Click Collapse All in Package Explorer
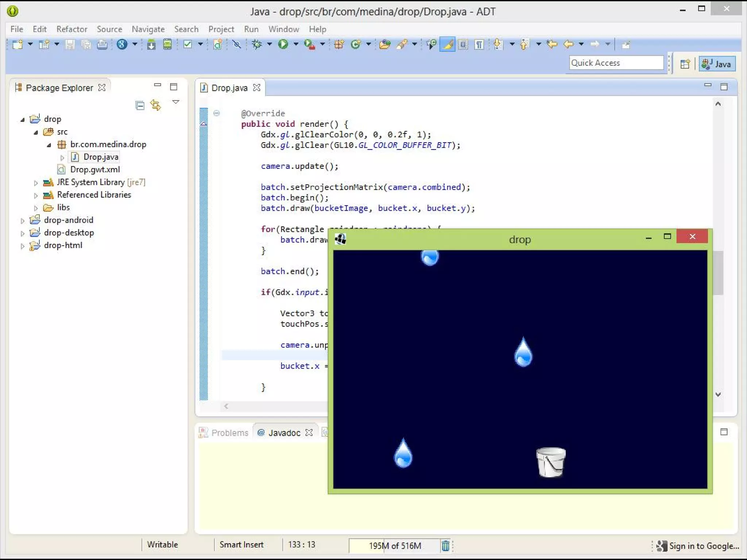747x560 pixels. click(x=140, y=105)
